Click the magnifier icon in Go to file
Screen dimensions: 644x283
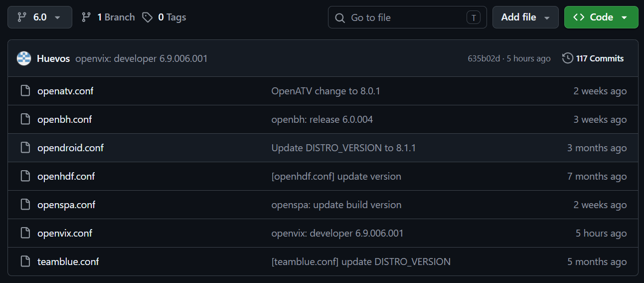(340, 18)
